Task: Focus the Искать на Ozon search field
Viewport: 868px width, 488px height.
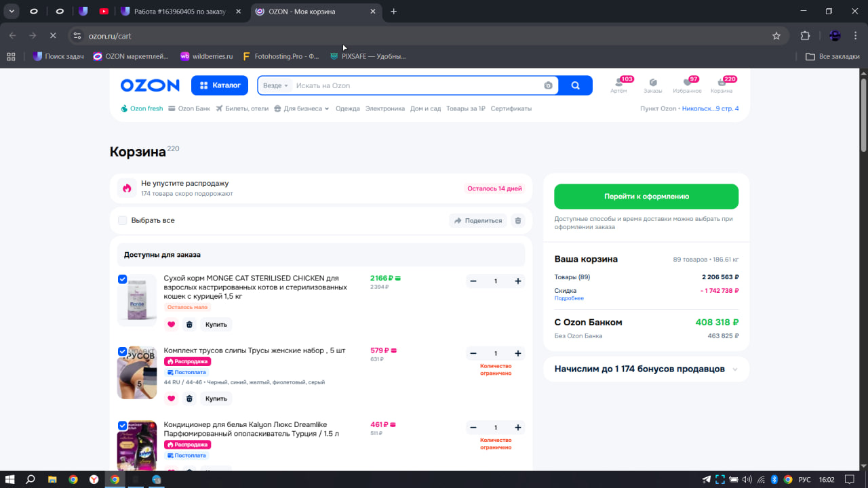Action: pos(417,85)
